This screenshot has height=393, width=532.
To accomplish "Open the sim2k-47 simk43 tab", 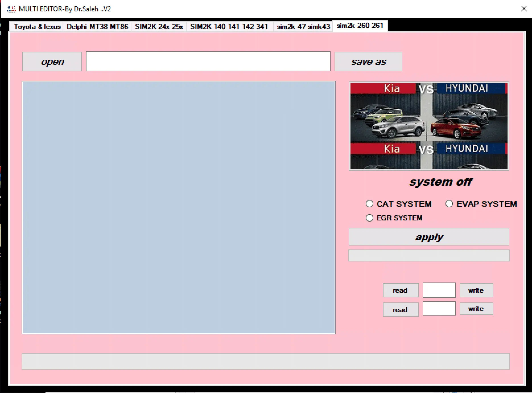I will [x=303, y=27].
